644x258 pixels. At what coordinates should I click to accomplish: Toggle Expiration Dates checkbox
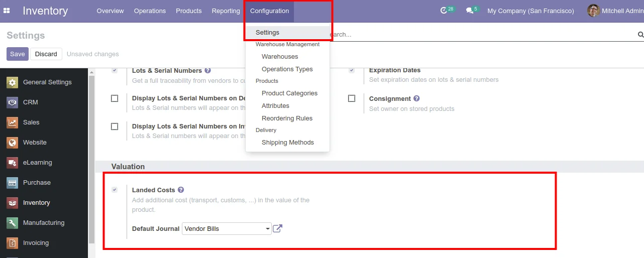352,71
